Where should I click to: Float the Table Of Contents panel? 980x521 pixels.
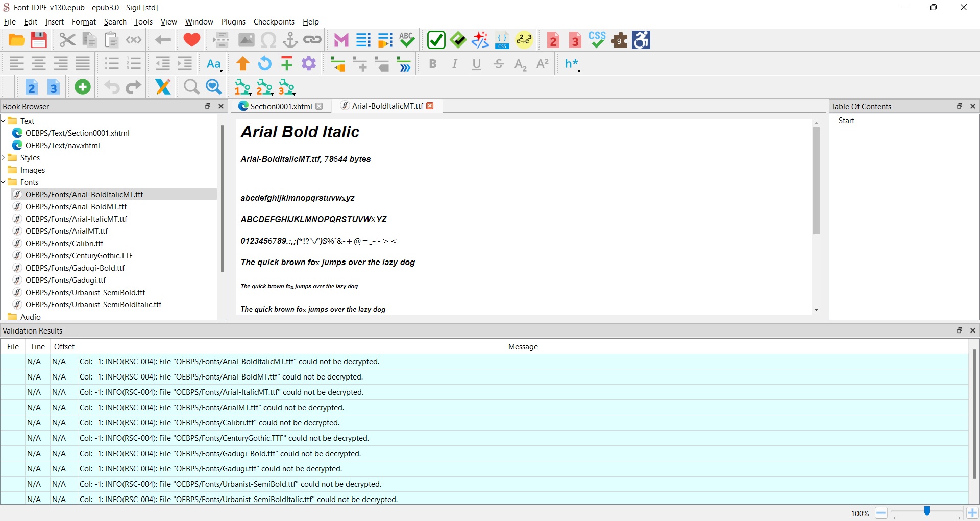coord(960,106)
